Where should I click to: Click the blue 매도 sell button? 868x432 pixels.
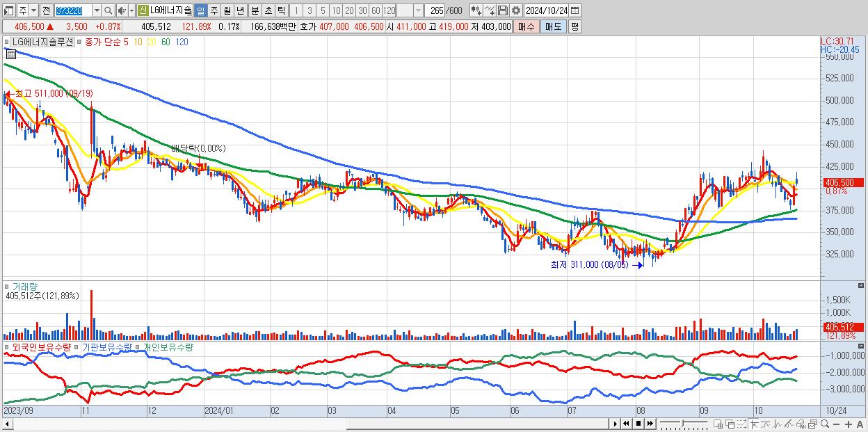[x=553, y=26]
